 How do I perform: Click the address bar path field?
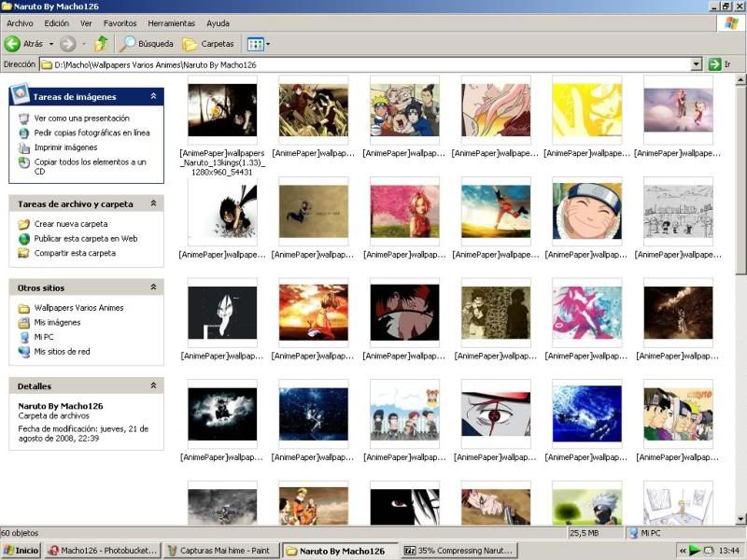(x=365, y=64)
